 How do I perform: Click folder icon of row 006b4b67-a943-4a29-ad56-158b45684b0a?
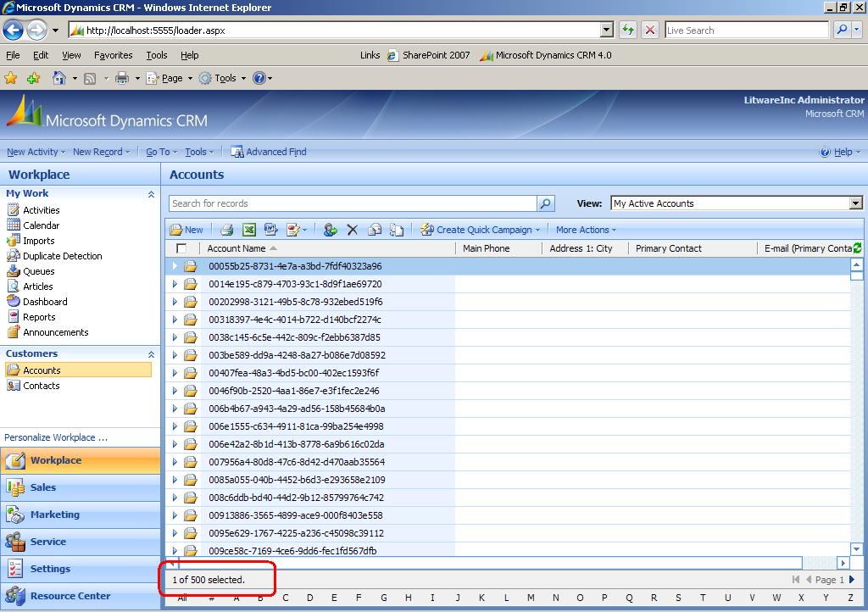click(191, 409)
